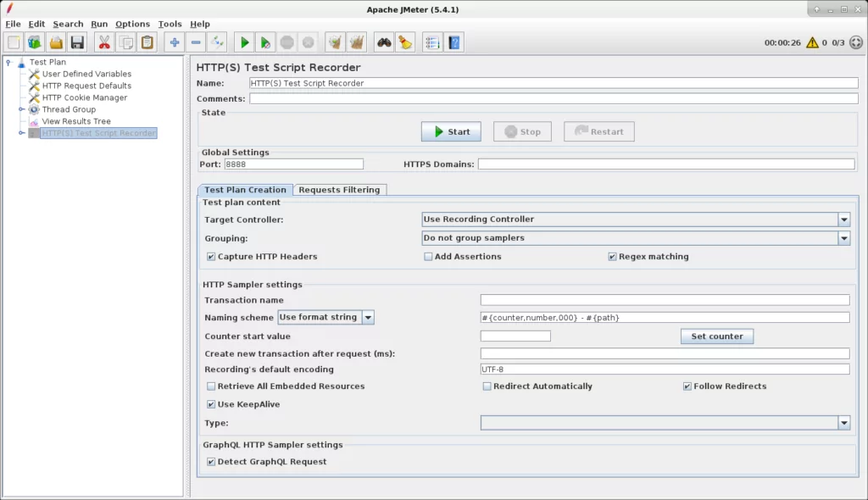Check the Redirect Automatically checkbox
The width and height of the screenshot is (868, 500).
(x=487, y=386)
